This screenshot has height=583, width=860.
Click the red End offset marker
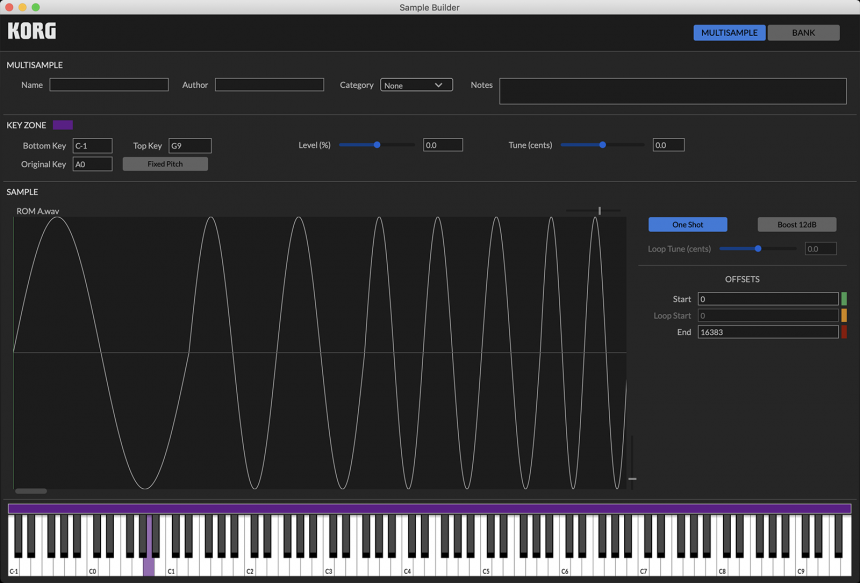coord(845,331)
